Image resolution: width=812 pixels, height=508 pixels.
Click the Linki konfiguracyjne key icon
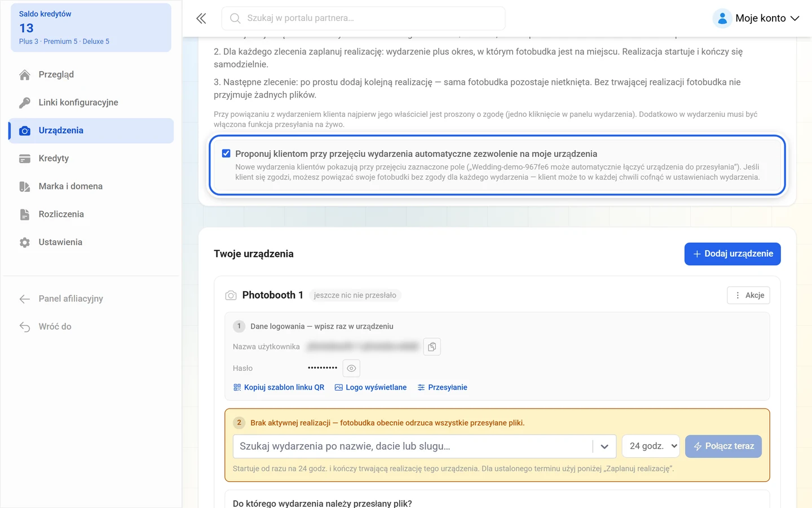25,103
